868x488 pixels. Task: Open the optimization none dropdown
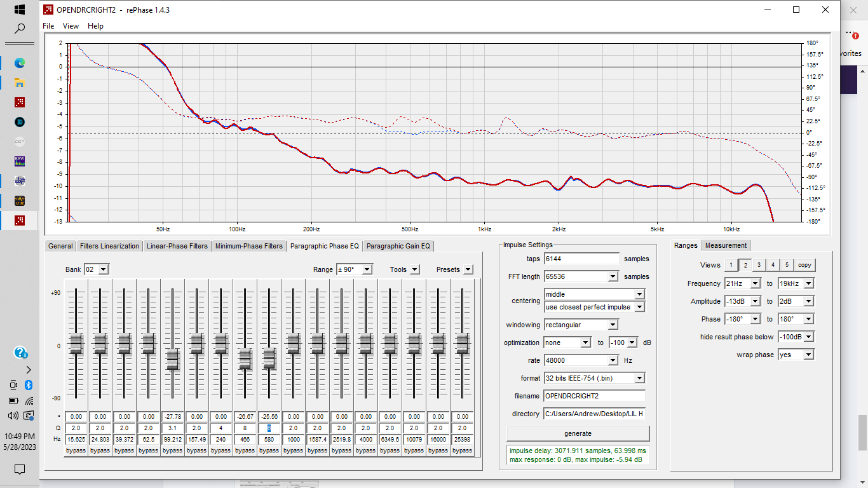pos(585,342)
